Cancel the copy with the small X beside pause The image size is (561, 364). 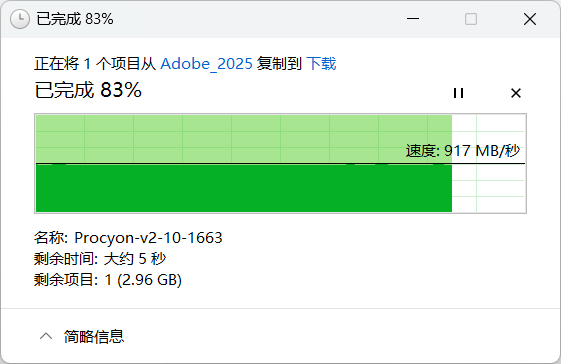516,93
